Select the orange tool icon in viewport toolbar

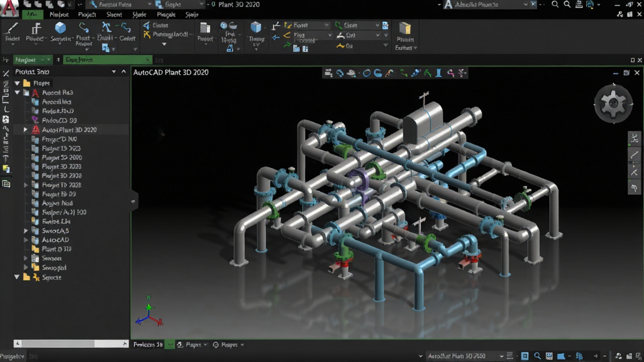click(x=389, y=73)
